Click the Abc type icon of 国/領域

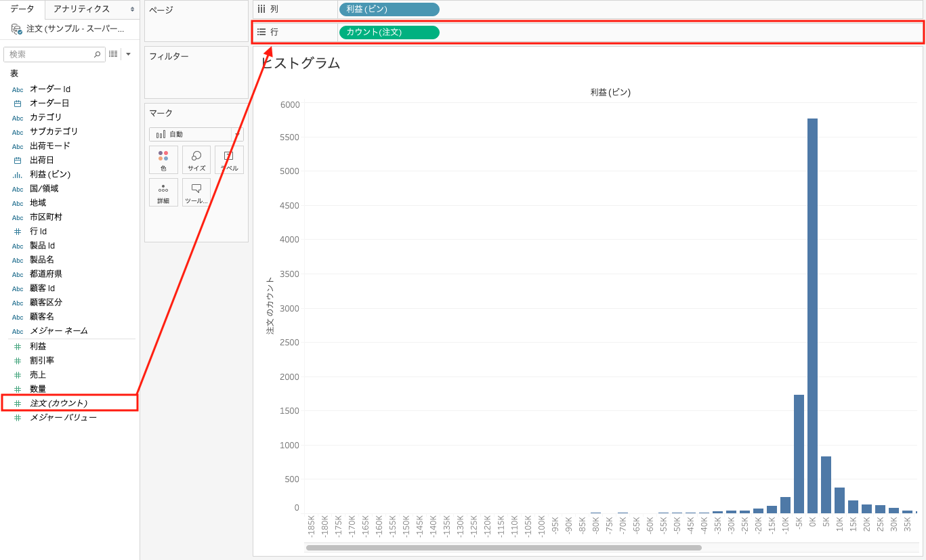(18, 189)
